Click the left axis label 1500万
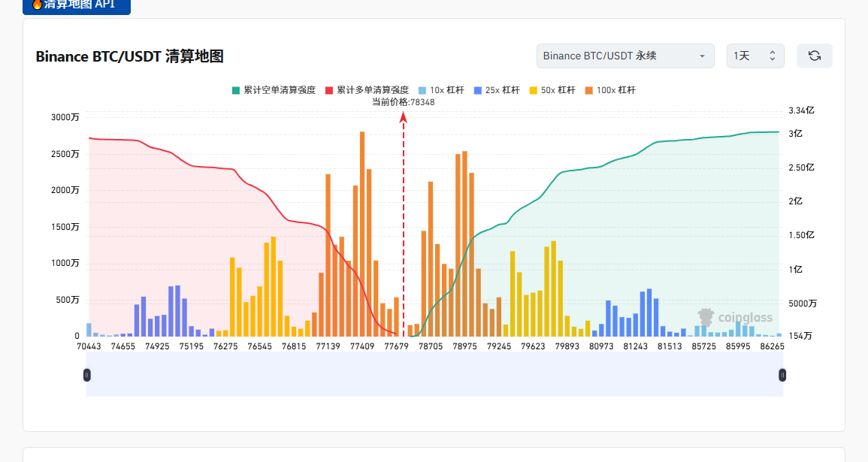Image resolution: width=868 pixels, height=462 pixels. tap(65, 227)
